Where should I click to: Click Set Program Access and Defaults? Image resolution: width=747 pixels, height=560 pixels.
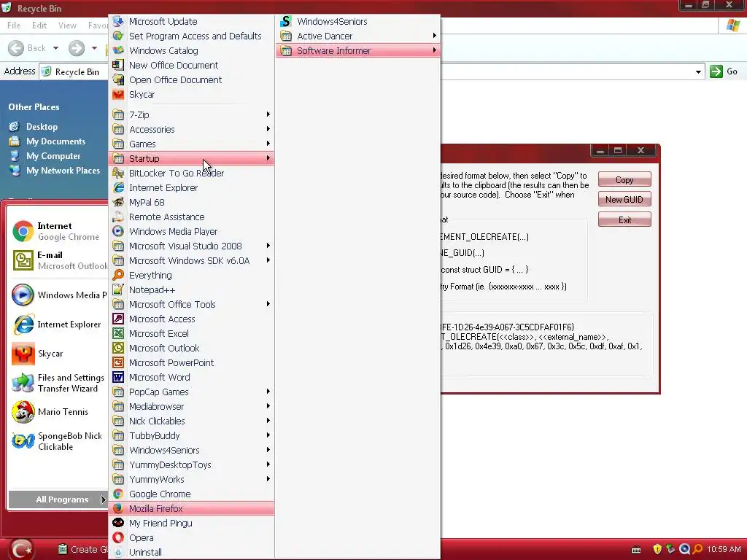[x=192, y=36]
